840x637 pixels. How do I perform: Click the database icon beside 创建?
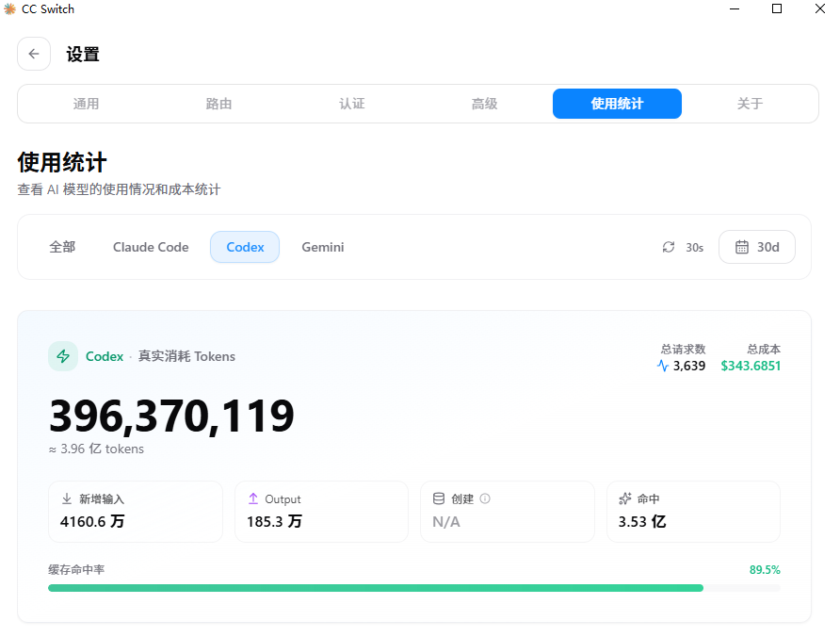pos(439,498)
